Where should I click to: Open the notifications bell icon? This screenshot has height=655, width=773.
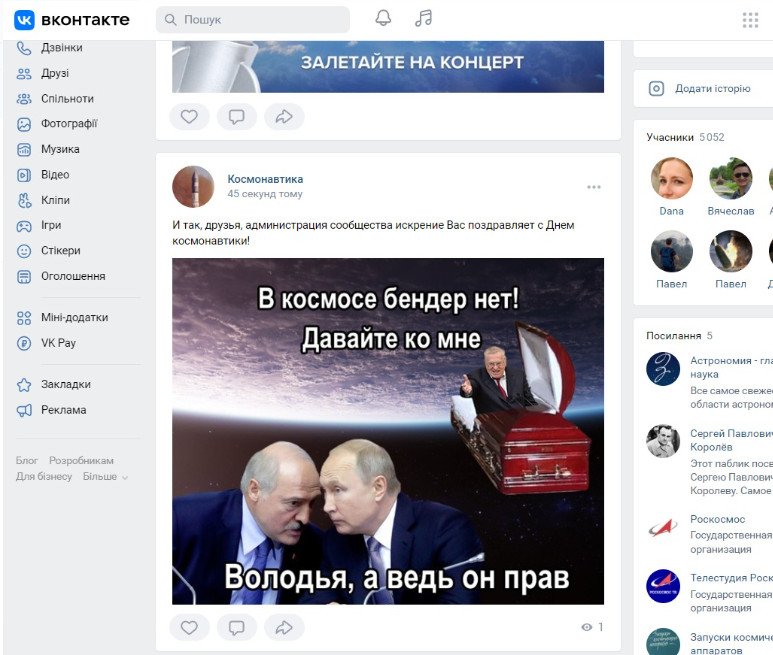(383, 19)
